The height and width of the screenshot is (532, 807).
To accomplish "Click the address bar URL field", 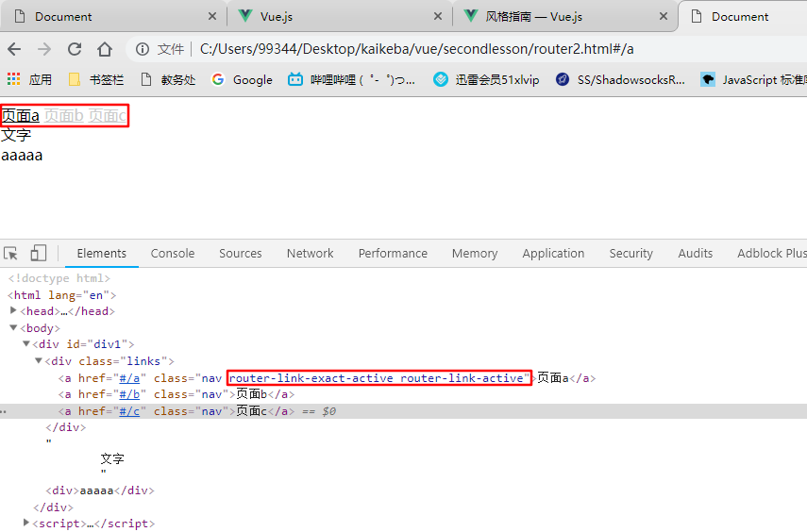I will 415,49.
